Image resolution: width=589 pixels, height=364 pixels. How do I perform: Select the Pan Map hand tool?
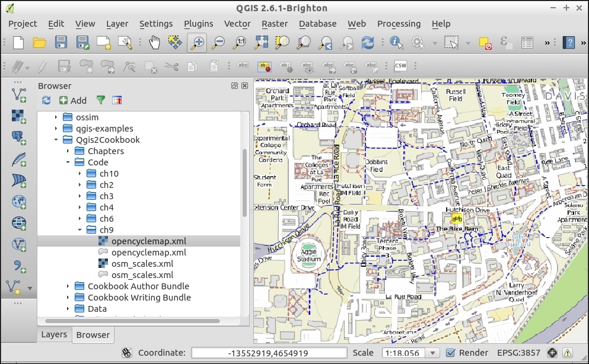[x=154, y=42]
